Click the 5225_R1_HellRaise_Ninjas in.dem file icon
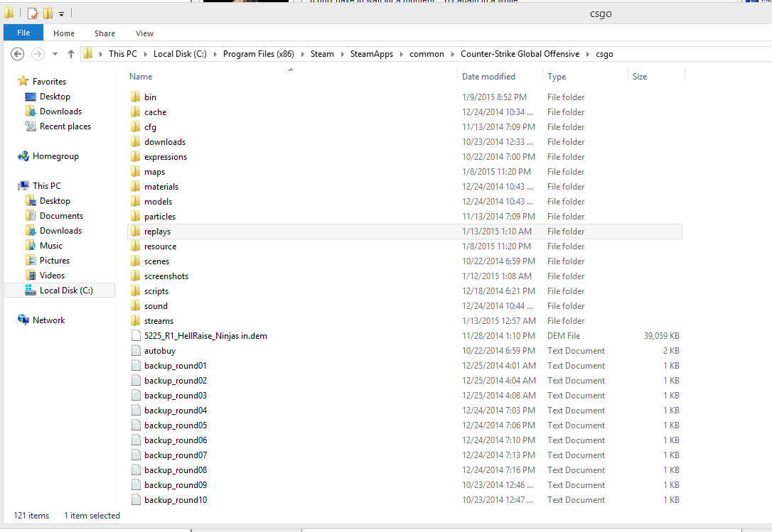Screen dimensions: 772x532 pyautogui.click(x=136, y=336)
